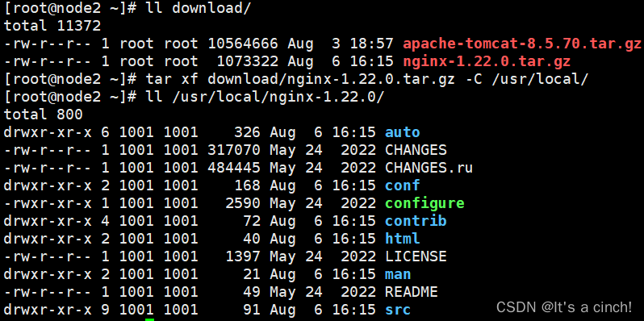Screen dimensions: 644x321
Task: Click the tar xf extraction command
Action: click(x=367, y=79)
